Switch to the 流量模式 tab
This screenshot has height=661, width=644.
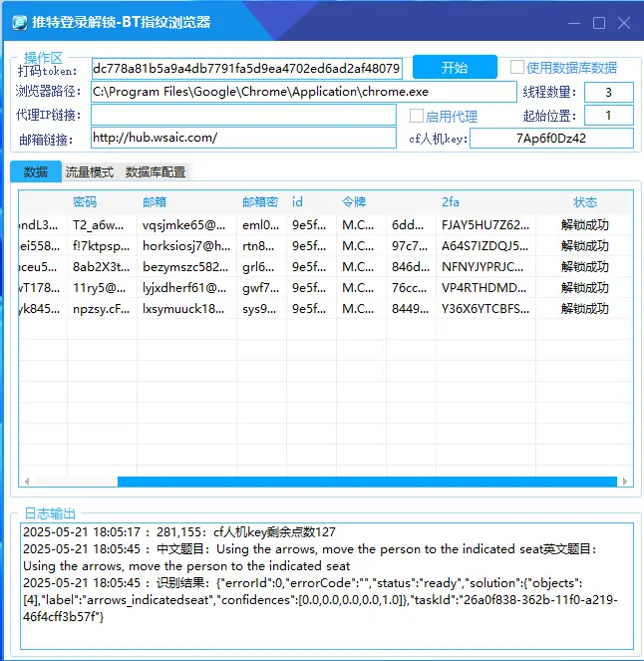click(x=90, y=172)
